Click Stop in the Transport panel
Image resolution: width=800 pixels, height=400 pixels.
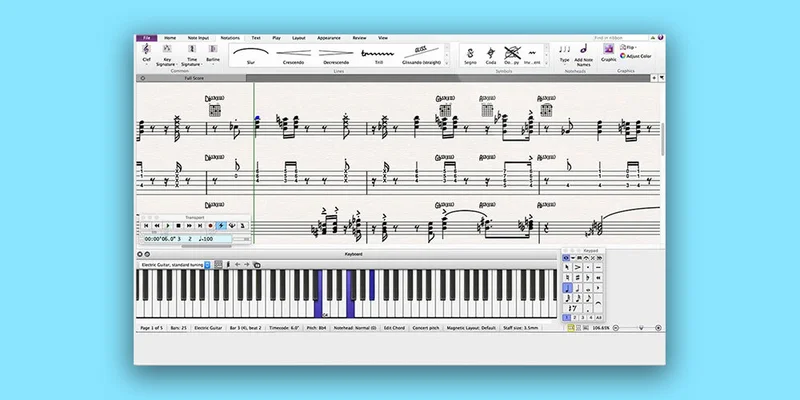[x=178, y=226]
